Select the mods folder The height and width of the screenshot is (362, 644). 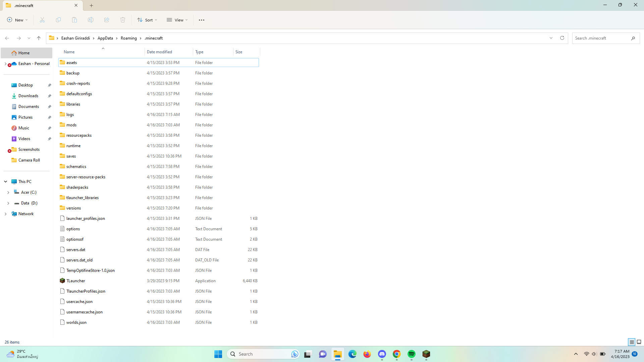click(x=159, y=125)
